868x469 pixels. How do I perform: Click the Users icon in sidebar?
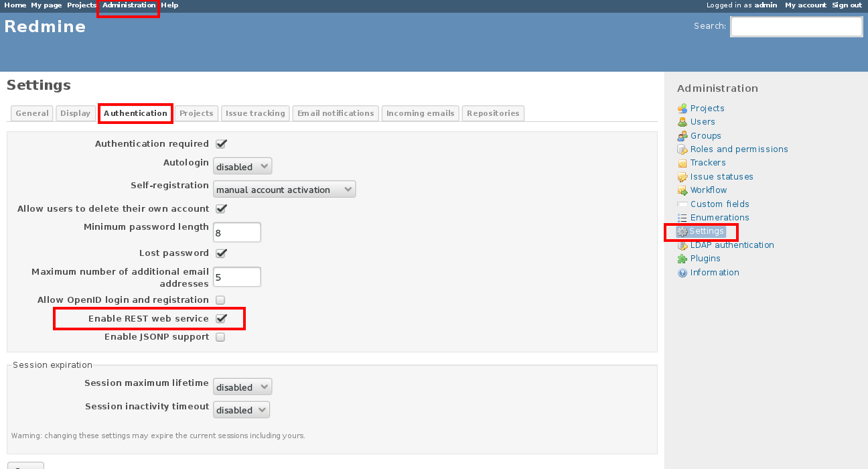tap(682, 122)
